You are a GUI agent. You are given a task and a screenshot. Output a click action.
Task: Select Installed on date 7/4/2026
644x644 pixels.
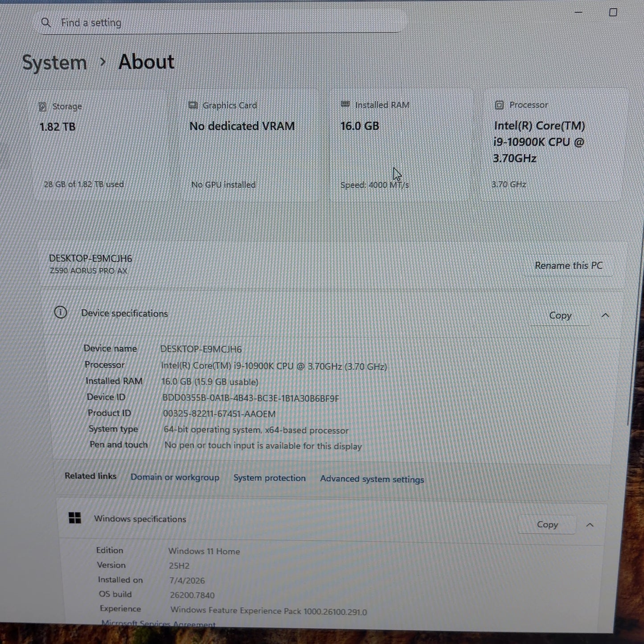[187, 581]
